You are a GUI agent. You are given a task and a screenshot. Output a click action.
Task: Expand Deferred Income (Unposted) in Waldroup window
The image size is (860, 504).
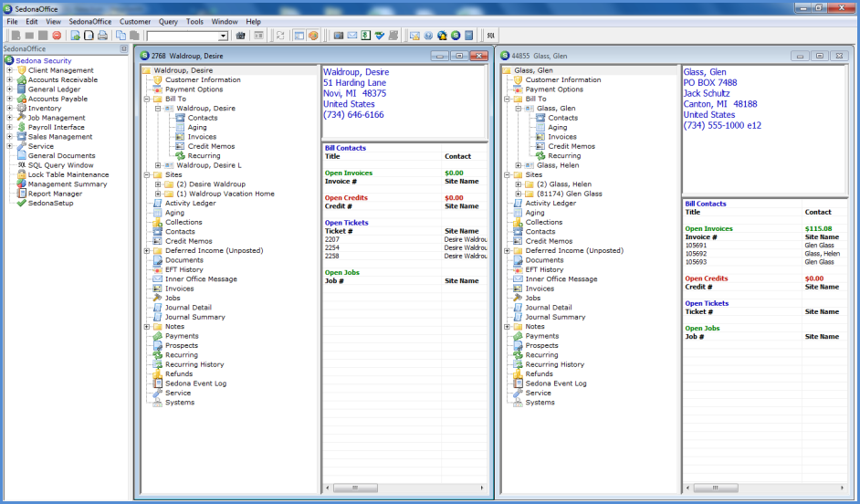(147, 250)
